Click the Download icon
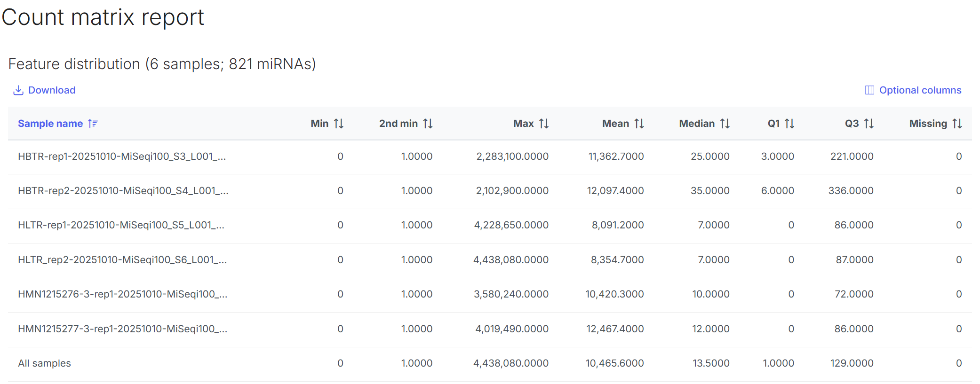 pos(18,90)
